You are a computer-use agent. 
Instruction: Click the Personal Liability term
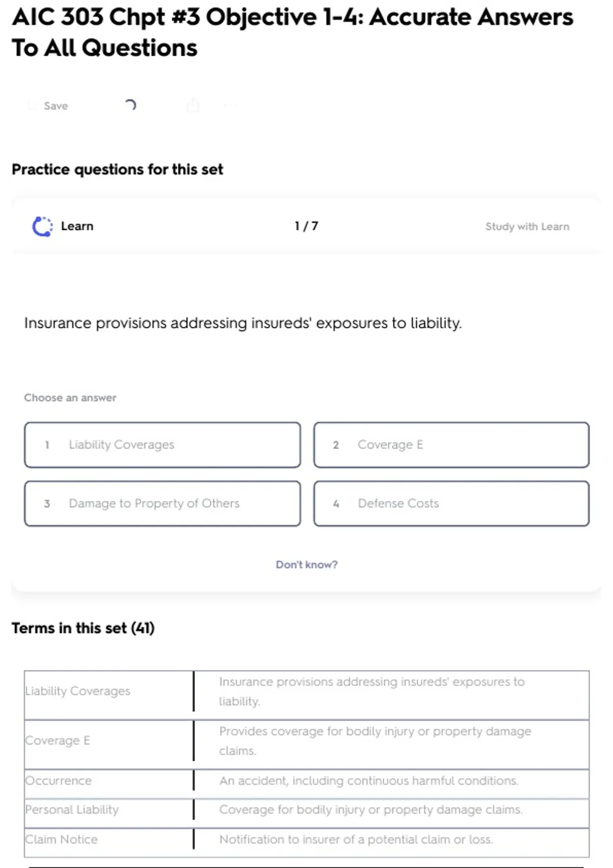(72, 810)
